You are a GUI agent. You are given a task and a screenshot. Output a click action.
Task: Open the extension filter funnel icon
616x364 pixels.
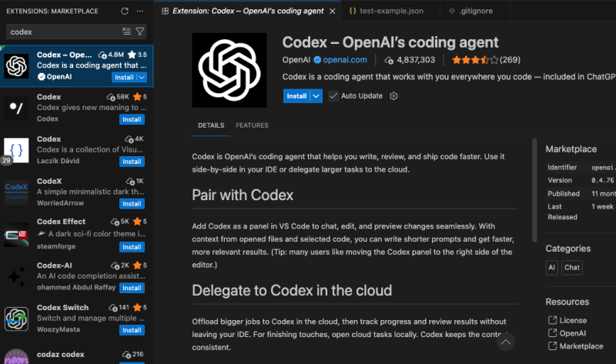(140, 32)
